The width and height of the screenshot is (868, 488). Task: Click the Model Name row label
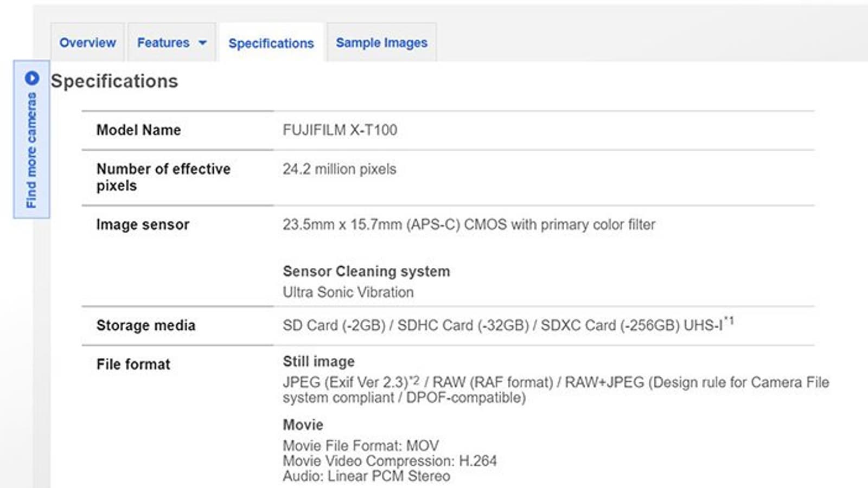(x=138, y=130)
